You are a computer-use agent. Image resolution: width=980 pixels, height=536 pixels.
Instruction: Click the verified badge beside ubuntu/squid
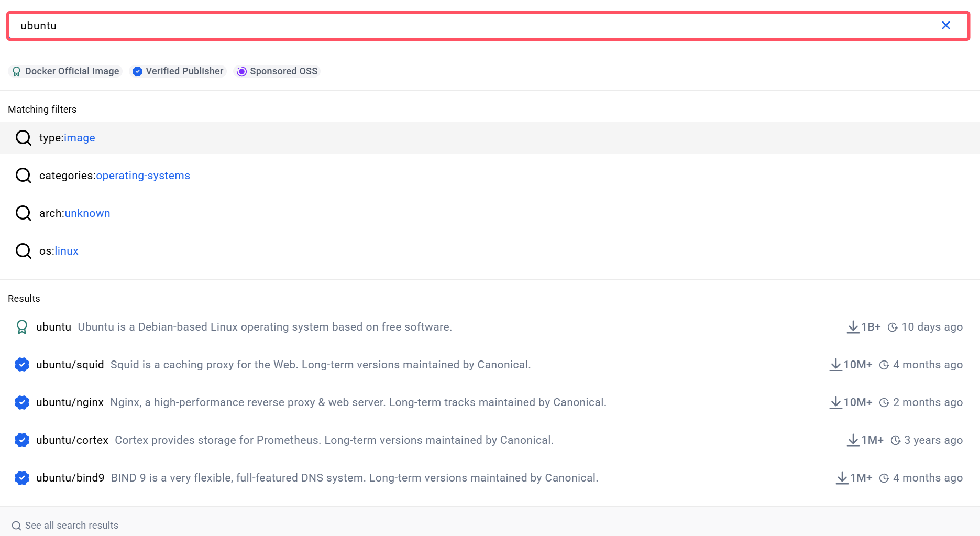(22, 365)
